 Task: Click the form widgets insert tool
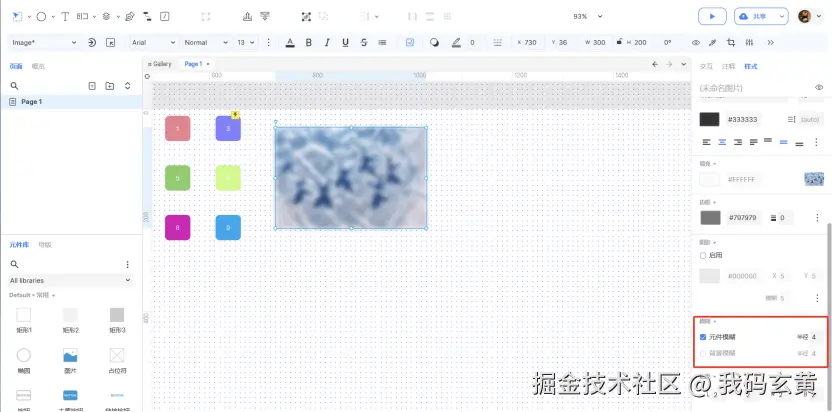click(x=83, y=16)
